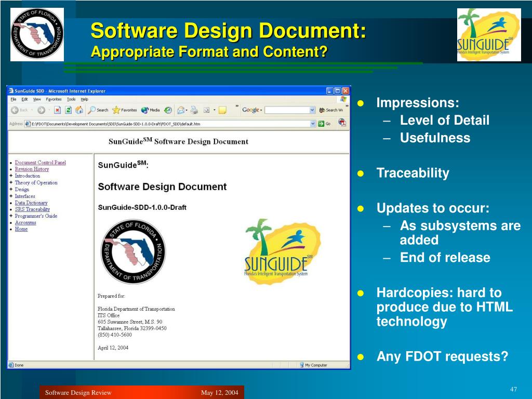Image resolution: width=532 pixels, height=399 pixels.
Task: Open the address bar dropdown arrow
Action: point(313,124)
